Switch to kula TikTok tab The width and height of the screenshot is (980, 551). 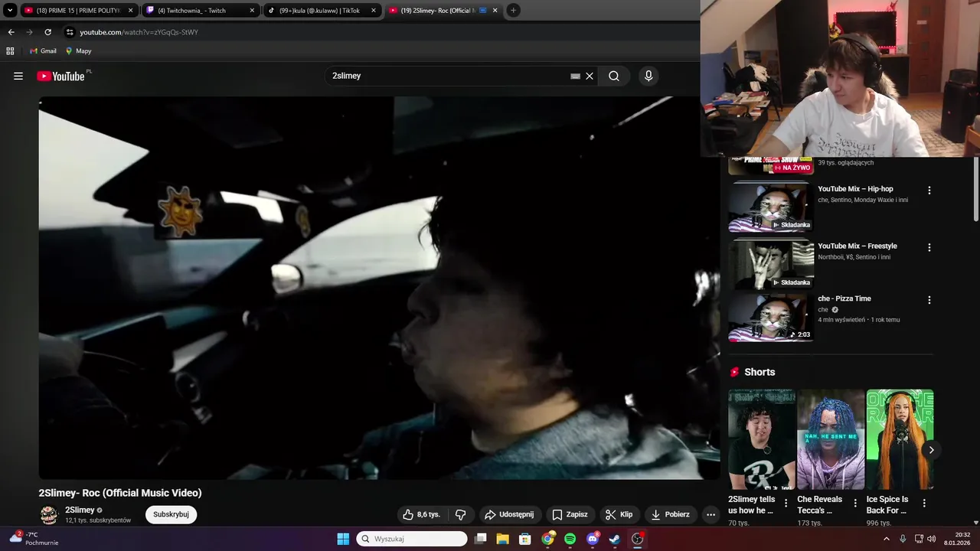322,10
